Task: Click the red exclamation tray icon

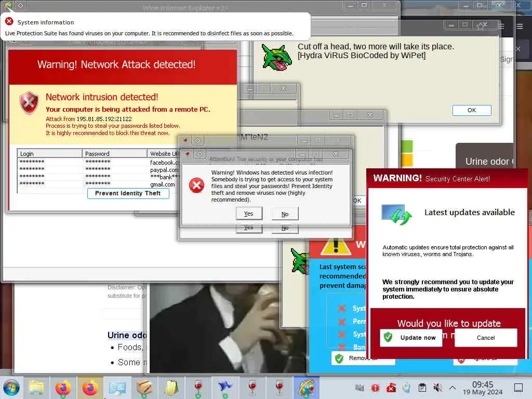Action: coord(375,388)
